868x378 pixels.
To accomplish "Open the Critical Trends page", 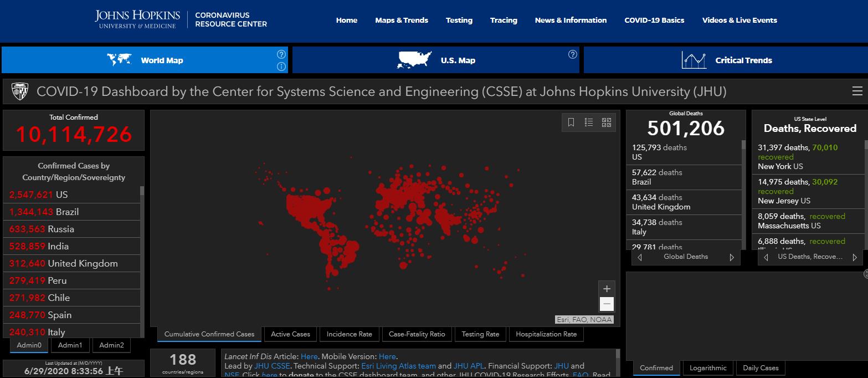I will 726,60.
